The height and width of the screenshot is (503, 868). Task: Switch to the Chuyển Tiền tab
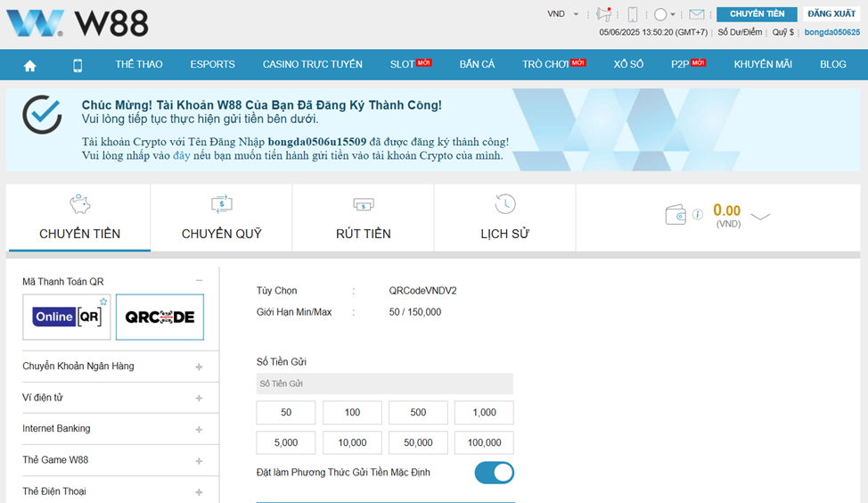78,218
